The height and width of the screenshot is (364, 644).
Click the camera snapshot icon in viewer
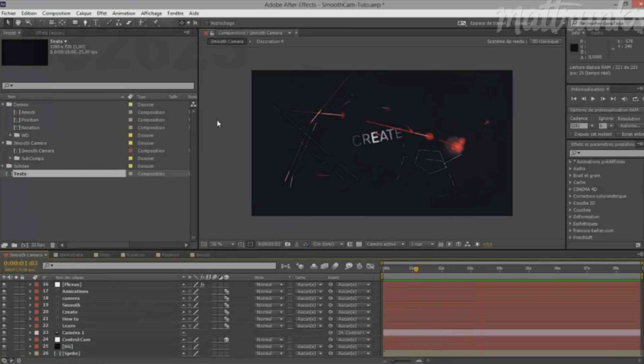(288, 244)
